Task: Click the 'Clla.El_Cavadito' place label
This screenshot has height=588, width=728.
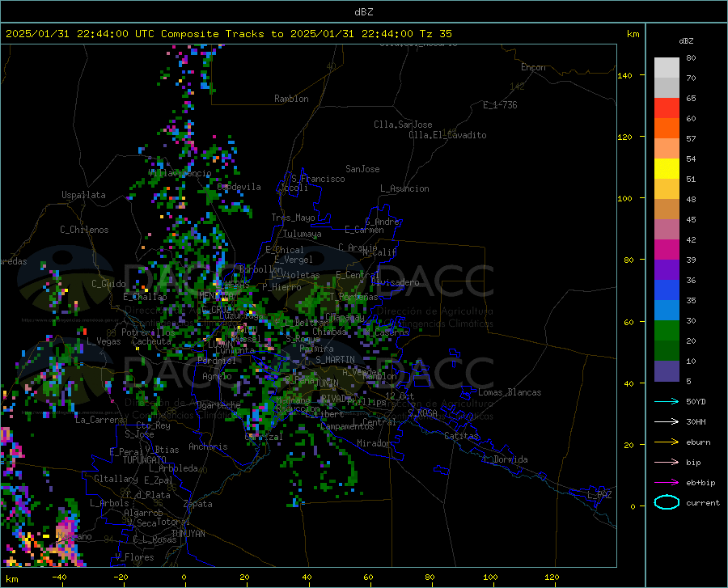Action: click(x=447, y=135)
